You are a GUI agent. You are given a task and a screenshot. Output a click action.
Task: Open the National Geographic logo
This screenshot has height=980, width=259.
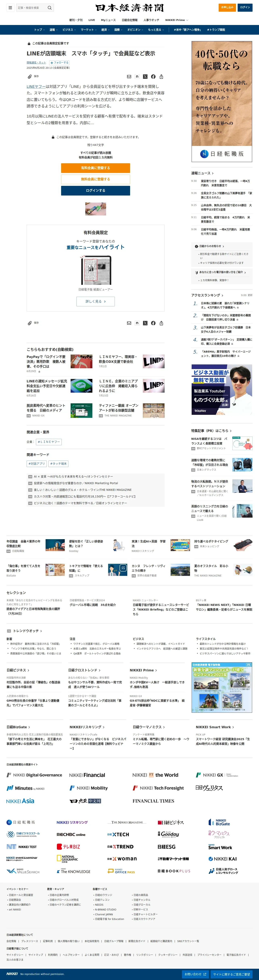click(x=67, y=859)
